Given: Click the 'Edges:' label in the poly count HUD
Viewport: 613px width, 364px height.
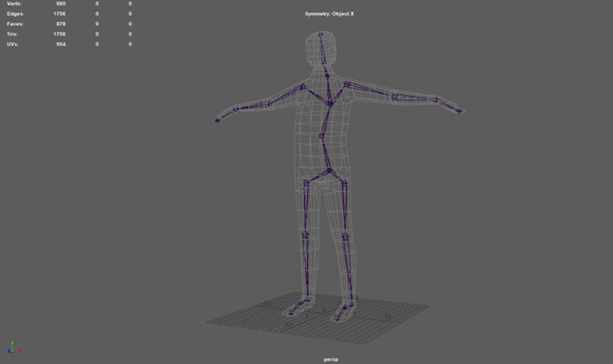Looking at the screenshot, I should [x=15, y=14].
